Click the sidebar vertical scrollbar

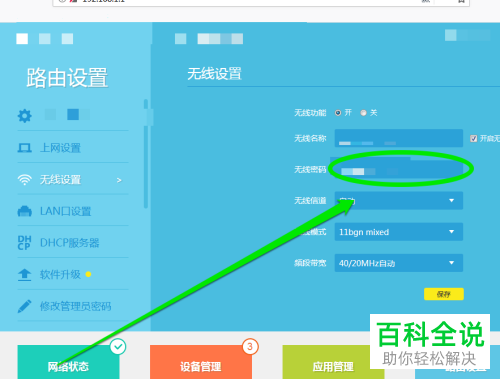pos(146,153)
